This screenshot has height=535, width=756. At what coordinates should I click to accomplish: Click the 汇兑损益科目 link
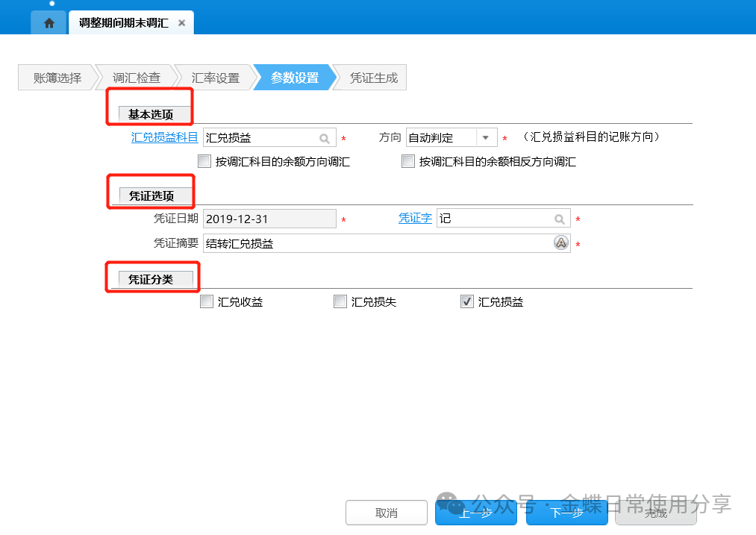[164, 137]
